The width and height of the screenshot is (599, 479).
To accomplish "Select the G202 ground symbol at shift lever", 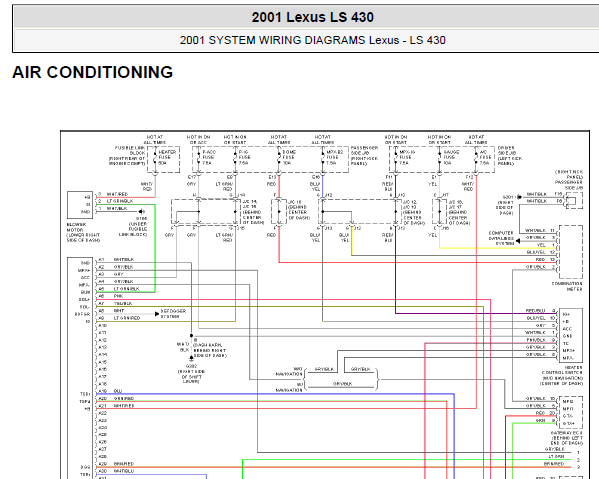I will click(192, 358).
